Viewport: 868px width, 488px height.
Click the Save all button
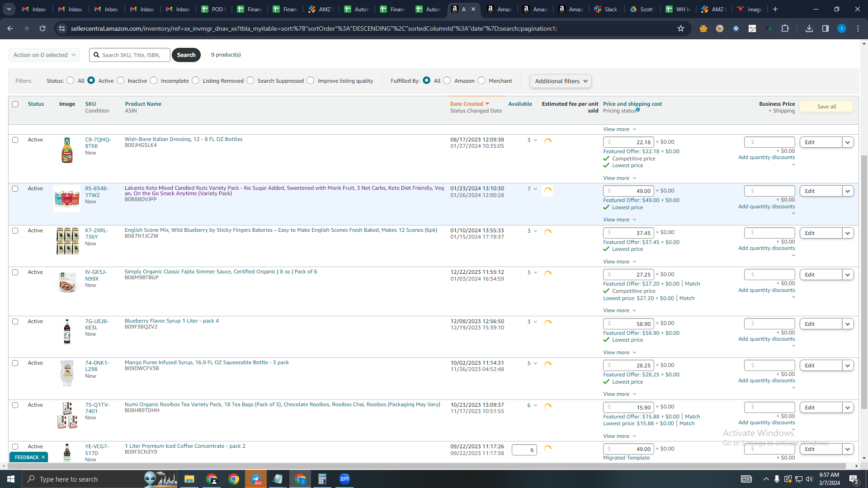pyautogui.click(x=826, y=107)
